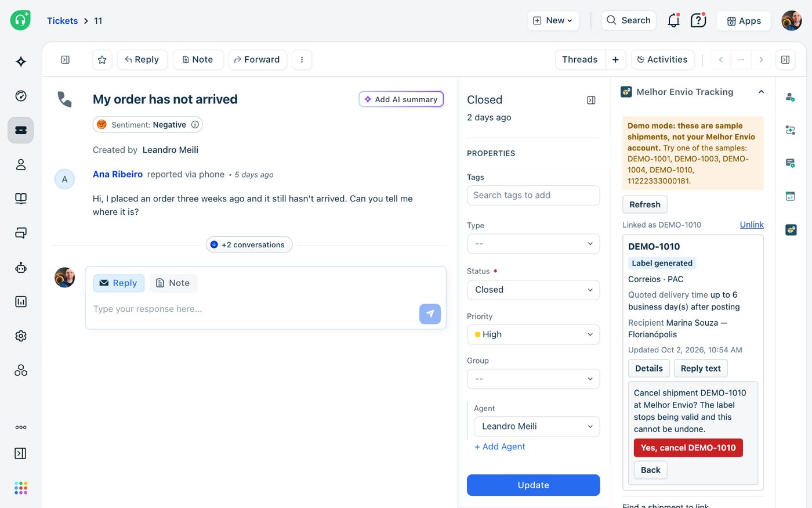Open the Admin gear icon in sidebar
This screenshot has height=508, width=812.
[21, 336]
